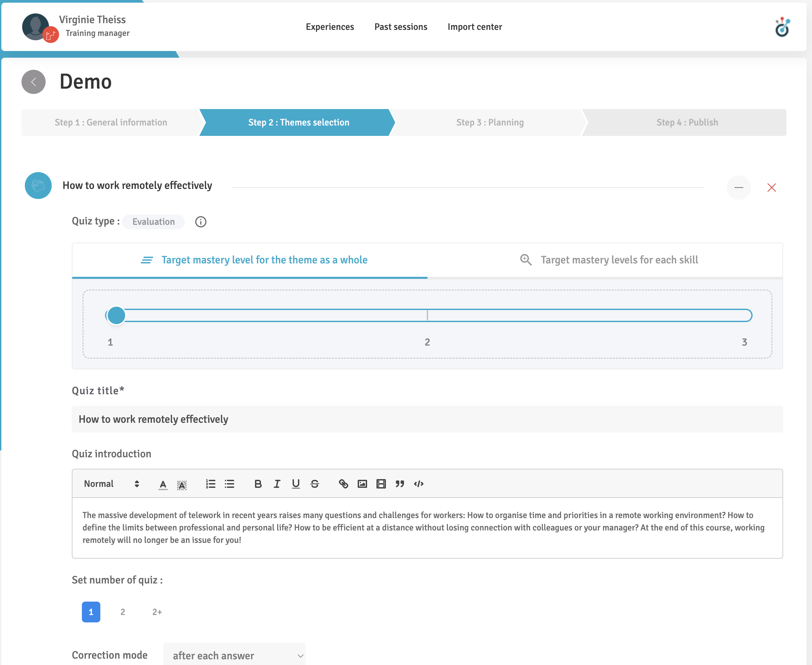
Task: Open Virginie Theiss profile avatar
Action: [x=35, y=27]
